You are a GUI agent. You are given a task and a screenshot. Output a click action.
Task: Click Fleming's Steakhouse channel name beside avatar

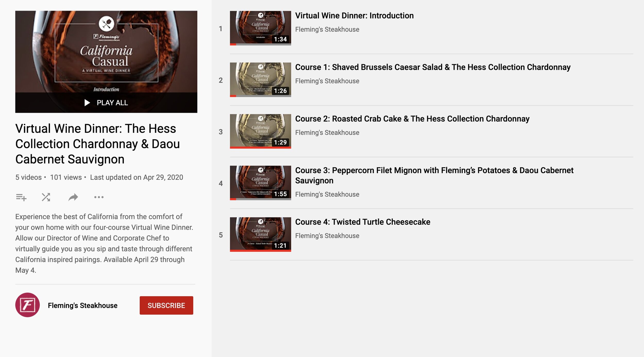pyautogui.click(x=83, y=305)
